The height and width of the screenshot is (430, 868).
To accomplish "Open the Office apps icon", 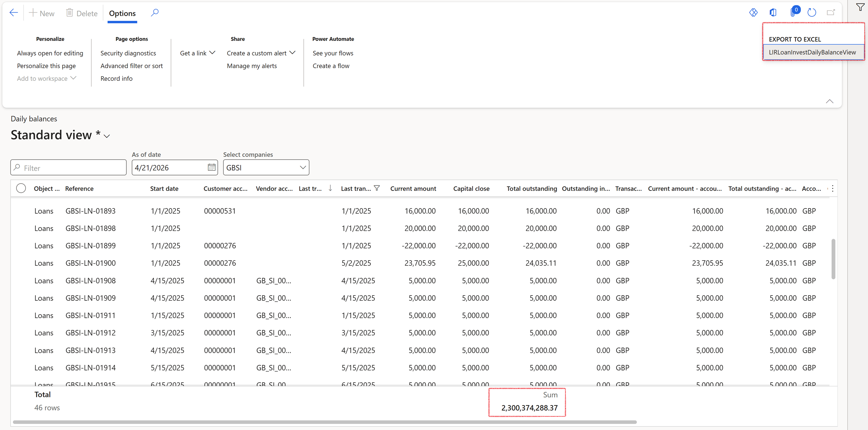I will [773, 12].
